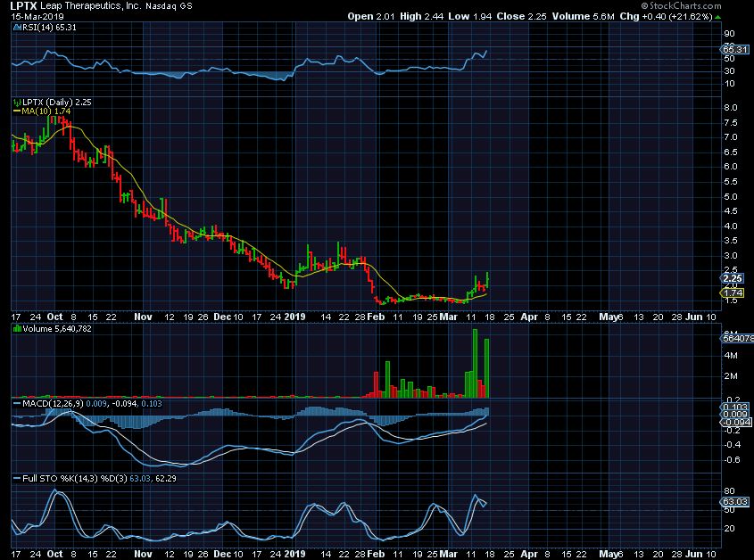Select the 63.03 stochastic value tag
The width and height of the screenshot is (754, 560).
tap(732, 504)
